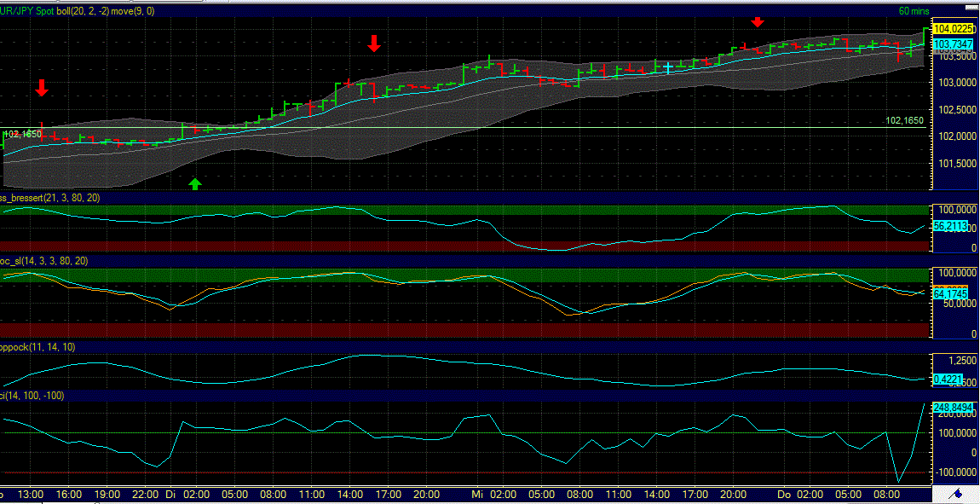Click the red sell arrow near the 14:00 candles
The height and width of the screenshot is (504, 980).
(373, 45)
